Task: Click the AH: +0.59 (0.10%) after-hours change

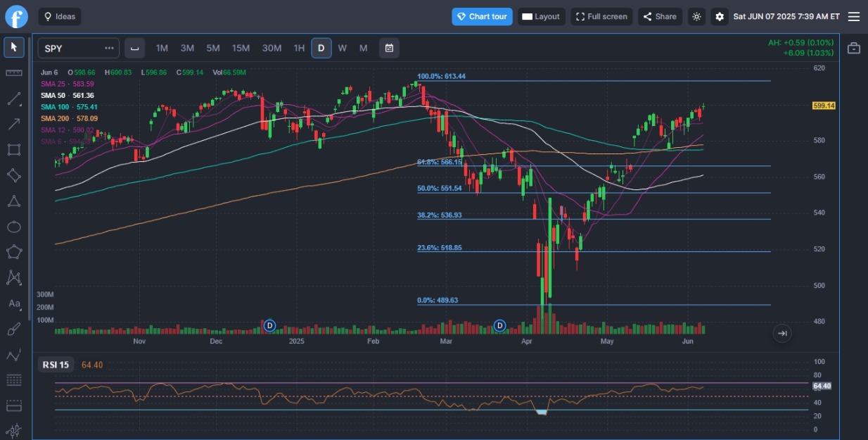Action: click(x=800, y=42)
